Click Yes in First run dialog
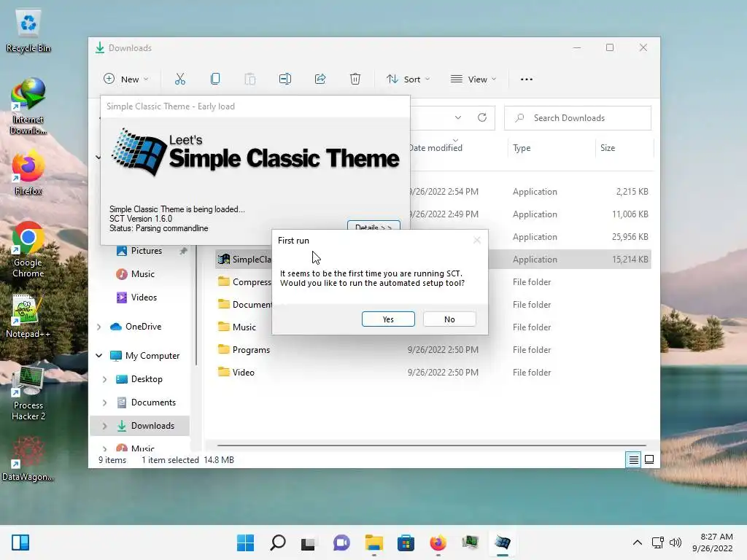The image size is (747, 560). (388, 319)
